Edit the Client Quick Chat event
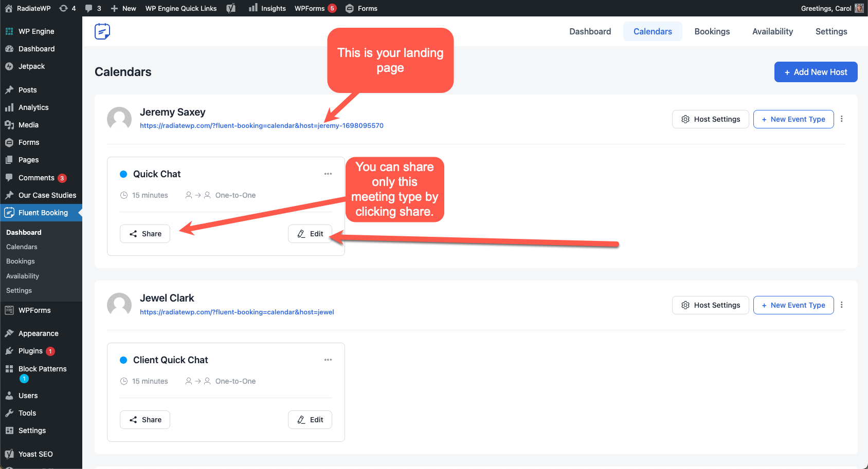Viewport: 868px width, 469px height. [x=310, y=420]
